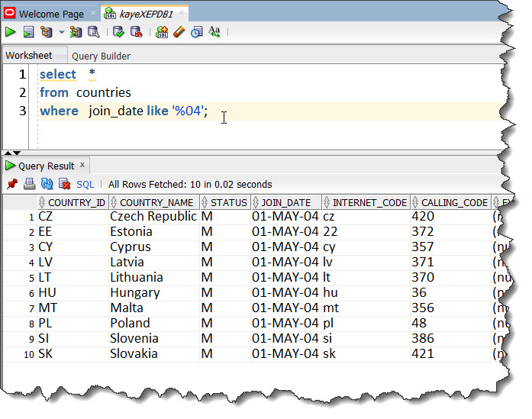This screenshot has width=532, height=419.
Task: Click the Clear eraser icon
Action: pyautogui.click(x=179, y=32)
